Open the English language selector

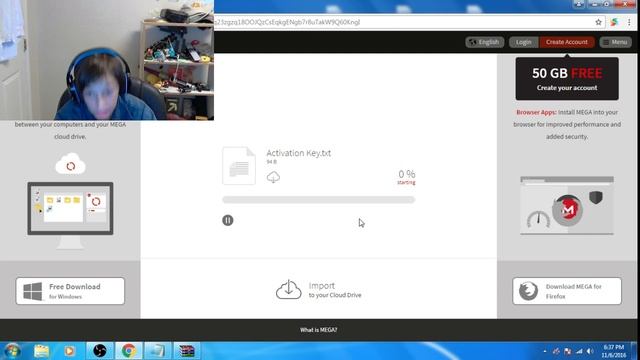[x=484, y=42]
